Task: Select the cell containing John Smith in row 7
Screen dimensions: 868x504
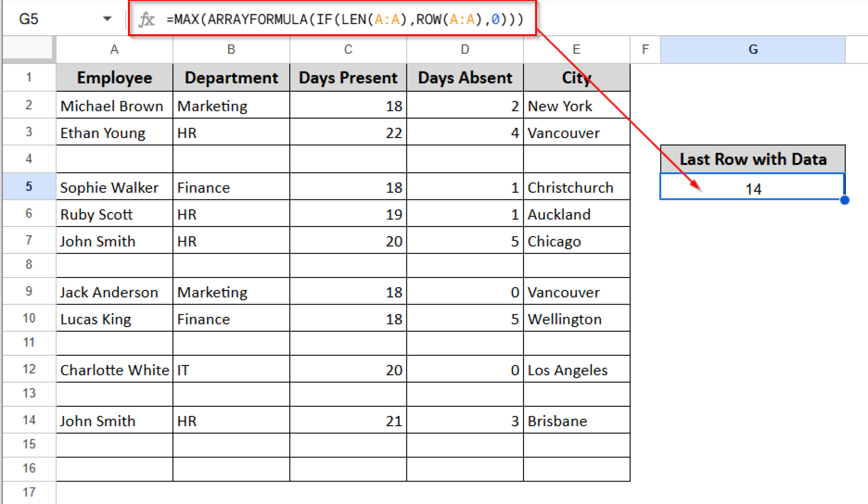Action: click(114, 241)
